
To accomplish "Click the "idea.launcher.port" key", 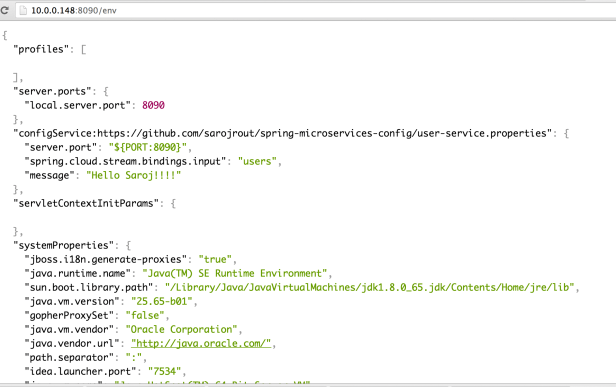I will pos(80,371).
